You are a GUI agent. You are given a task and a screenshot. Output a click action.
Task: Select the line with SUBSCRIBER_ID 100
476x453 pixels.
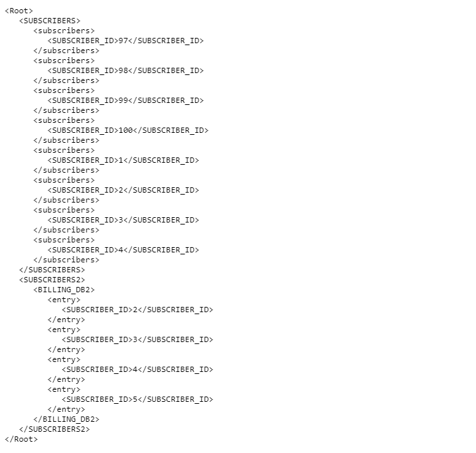click(x=128, y=130)
